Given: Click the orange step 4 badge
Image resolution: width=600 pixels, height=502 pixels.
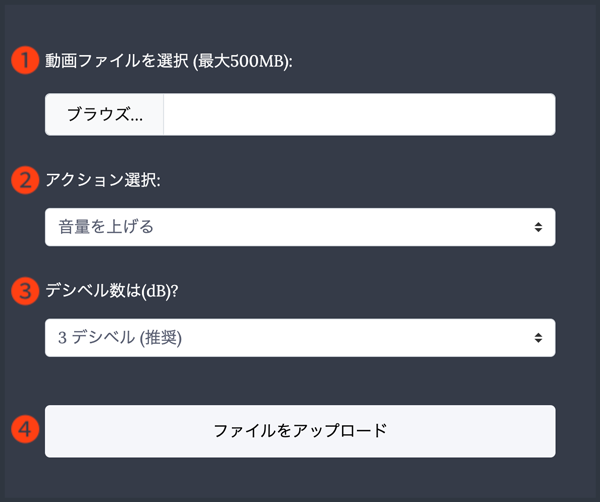Looking at the screenshot, I should [24, 430].
